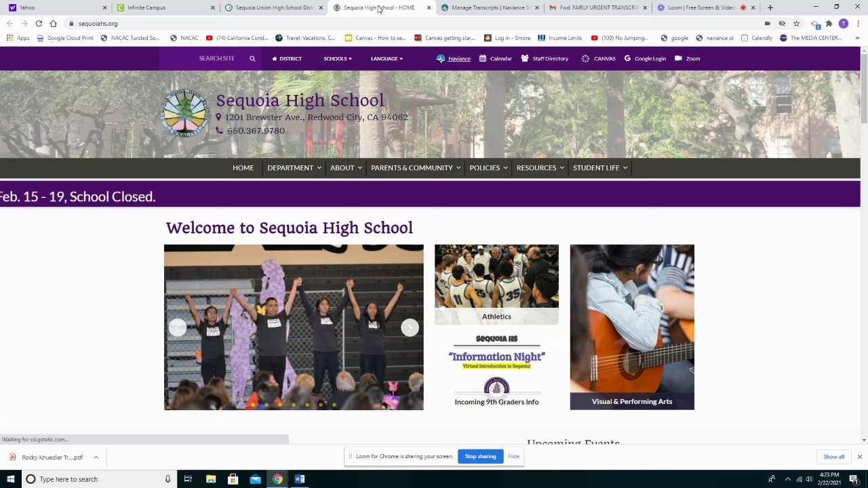Click the Stop sharing button

click(x=480, y=456)
